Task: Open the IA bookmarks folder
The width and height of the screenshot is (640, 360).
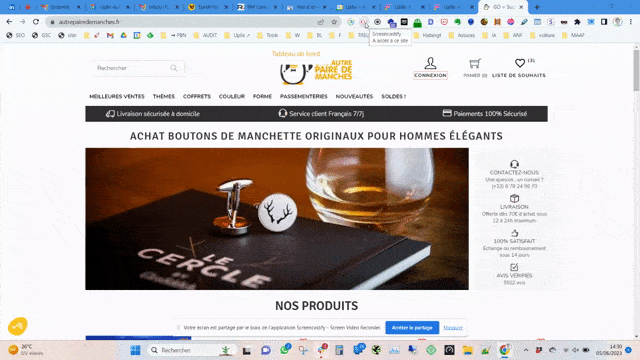Action: [x=490, y=36]
